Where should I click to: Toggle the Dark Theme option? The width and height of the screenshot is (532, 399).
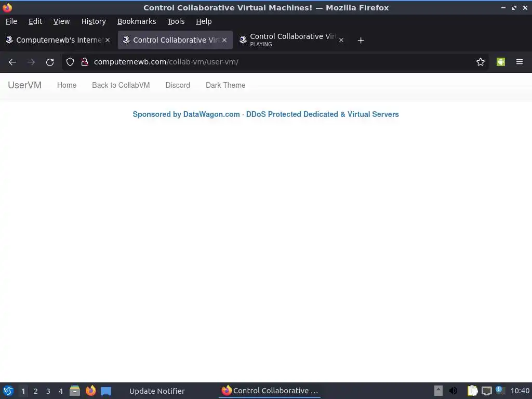click(x=225, y=85)
